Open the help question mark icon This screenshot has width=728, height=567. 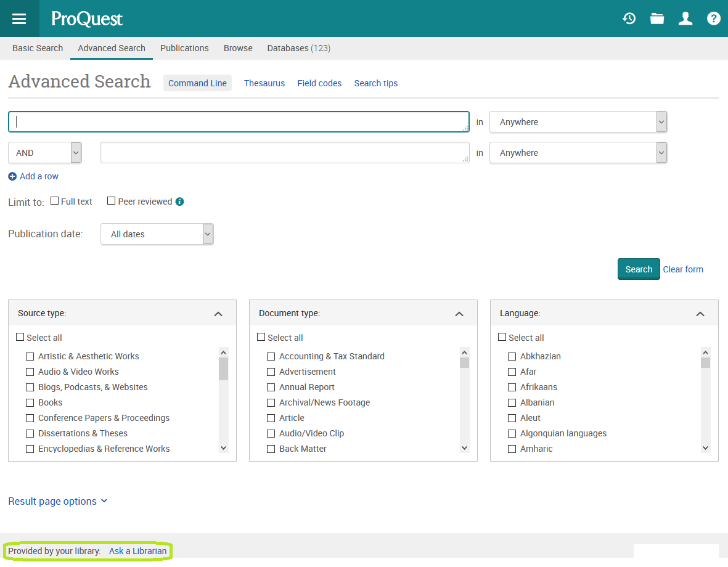click(714, 18)
